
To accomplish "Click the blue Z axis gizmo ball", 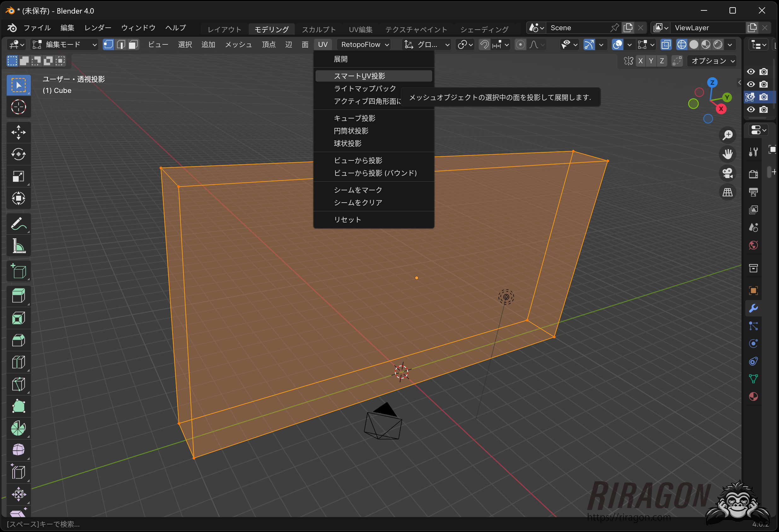I will click(712, 82).
